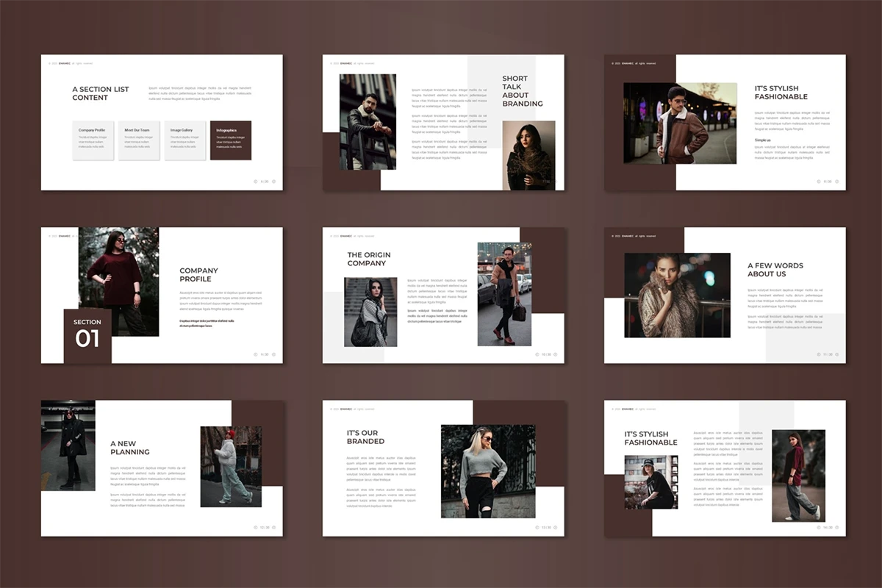Click the previous arrow icon on the Section List slide
This screenshot has height=588, width=882.
click(x=255, y=181)
